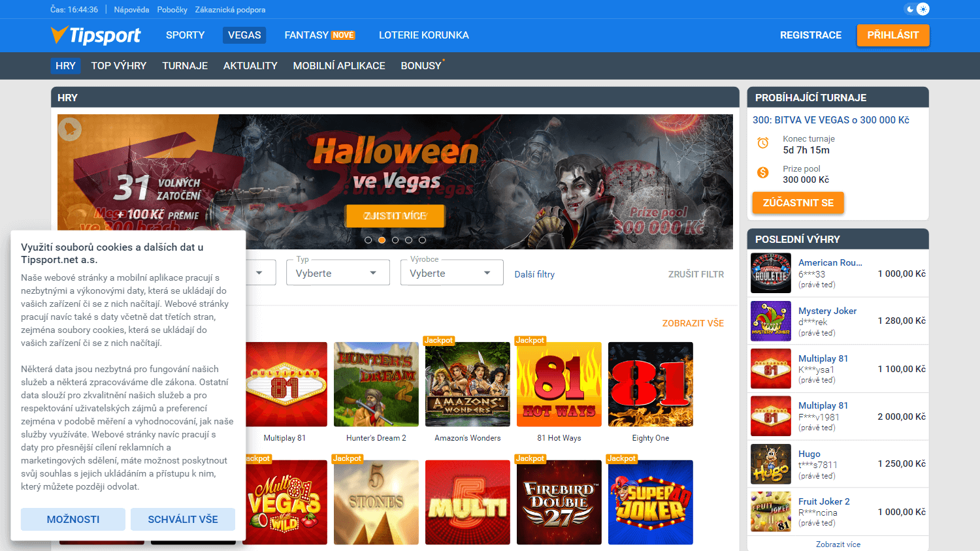Open American Roulette winner thumbnail
980x551 pixels.
(771, 273)
